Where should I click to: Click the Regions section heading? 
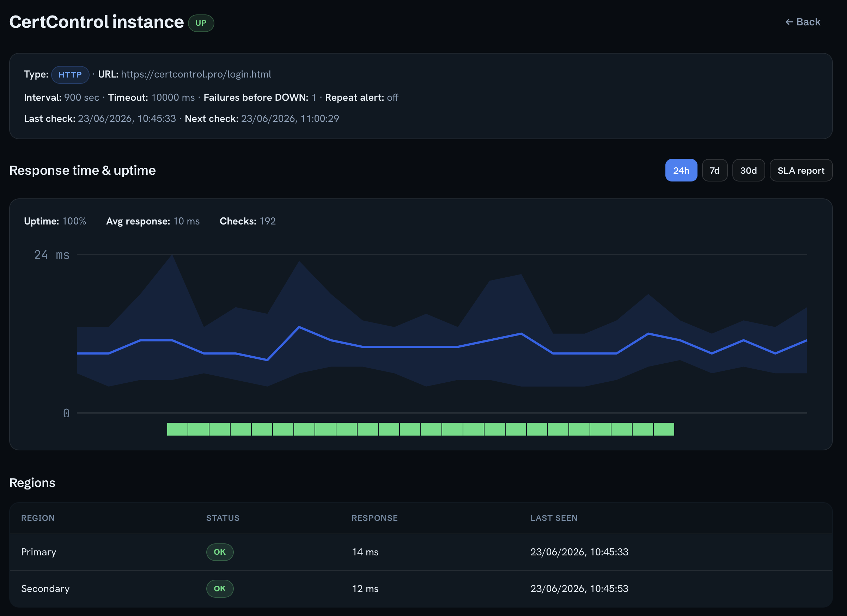[x=32, y=482]
